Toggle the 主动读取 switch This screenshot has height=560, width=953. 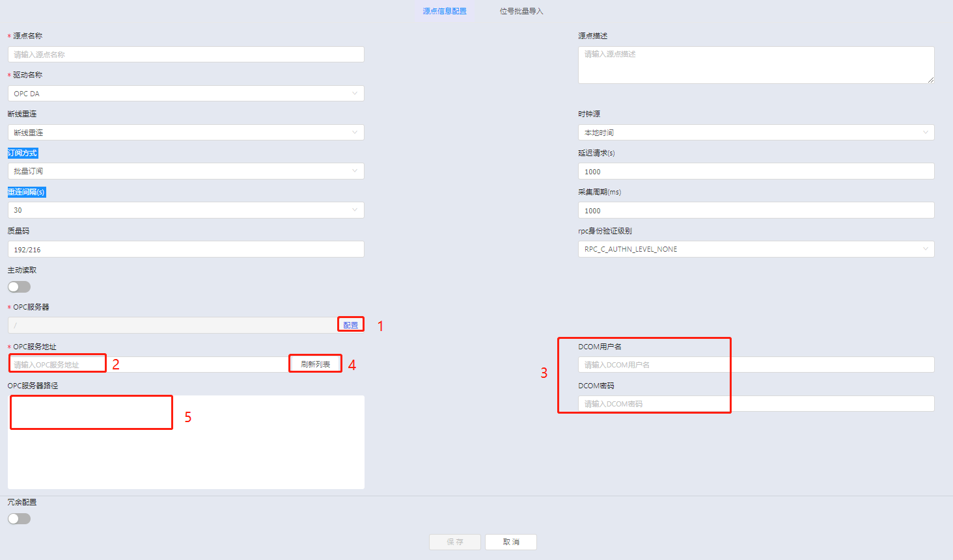click(x=19, y=287)
